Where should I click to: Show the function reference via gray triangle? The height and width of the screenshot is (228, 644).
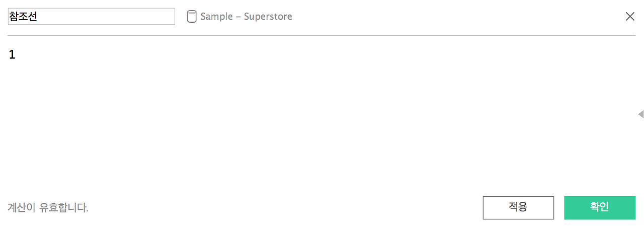point(640,114)
